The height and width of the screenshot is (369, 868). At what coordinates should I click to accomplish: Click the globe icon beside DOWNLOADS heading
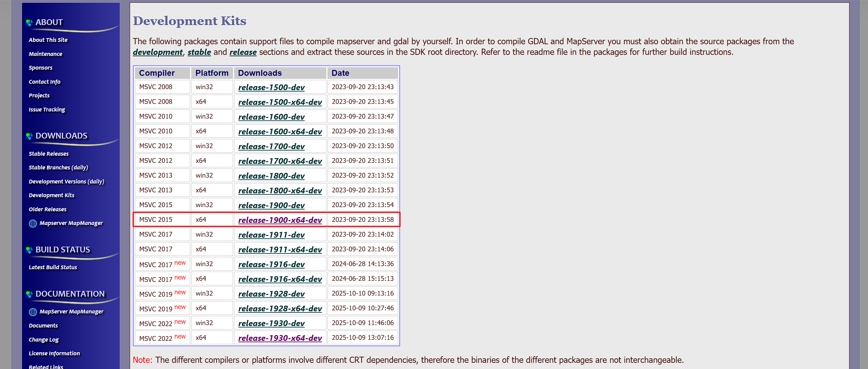[x=29, y=136]
